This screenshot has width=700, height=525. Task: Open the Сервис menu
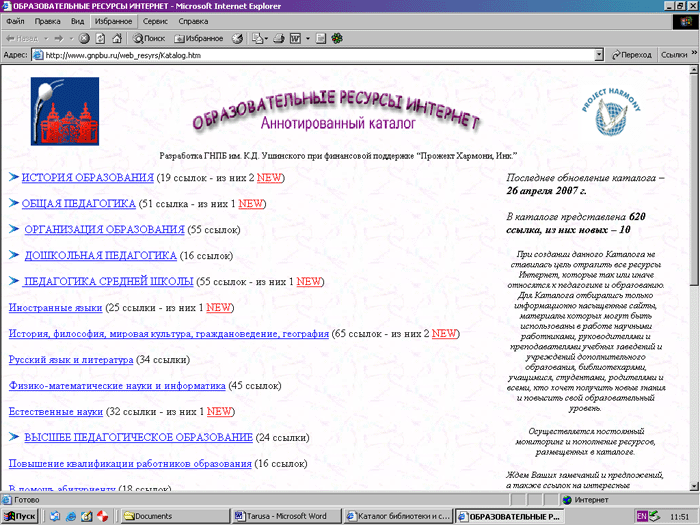155,20
